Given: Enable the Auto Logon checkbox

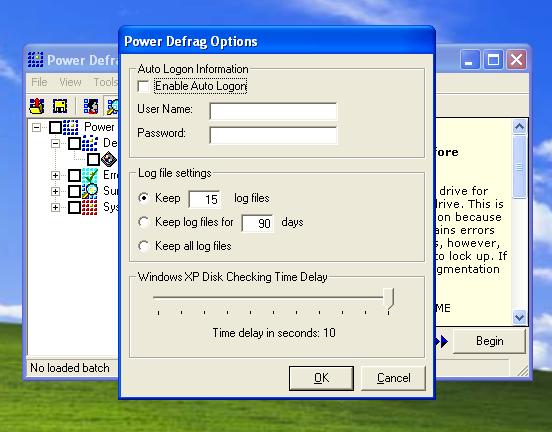Looking at the screenshot, I should (x=143, y=86).
